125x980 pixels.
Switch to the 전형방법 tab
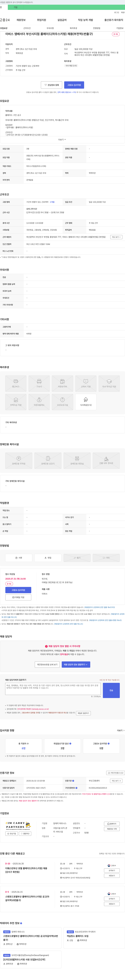[97, 28]
